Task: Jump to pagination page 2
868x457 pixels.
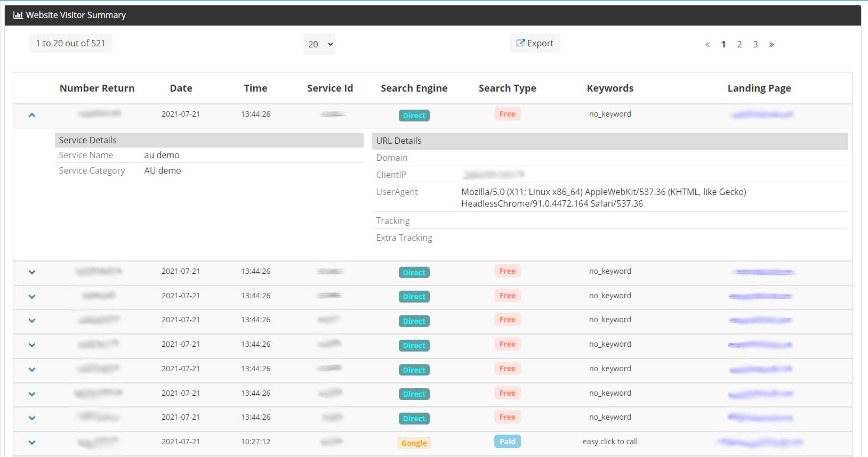Action: coord(740,44)
